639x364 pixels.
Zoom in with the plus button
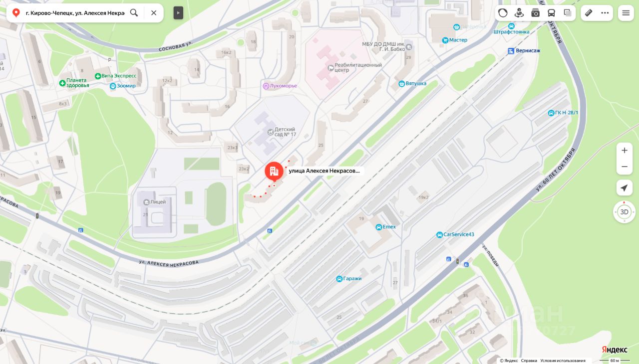(x=625, y=151)
